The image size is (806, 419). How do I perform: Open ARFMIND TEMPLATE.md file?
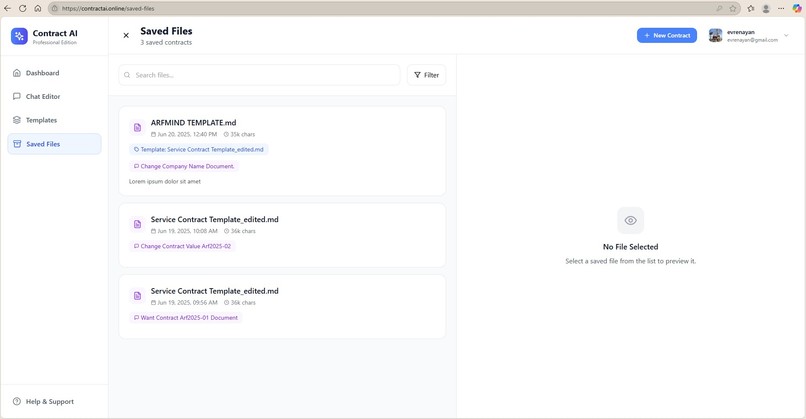click(x=193, y=123)
